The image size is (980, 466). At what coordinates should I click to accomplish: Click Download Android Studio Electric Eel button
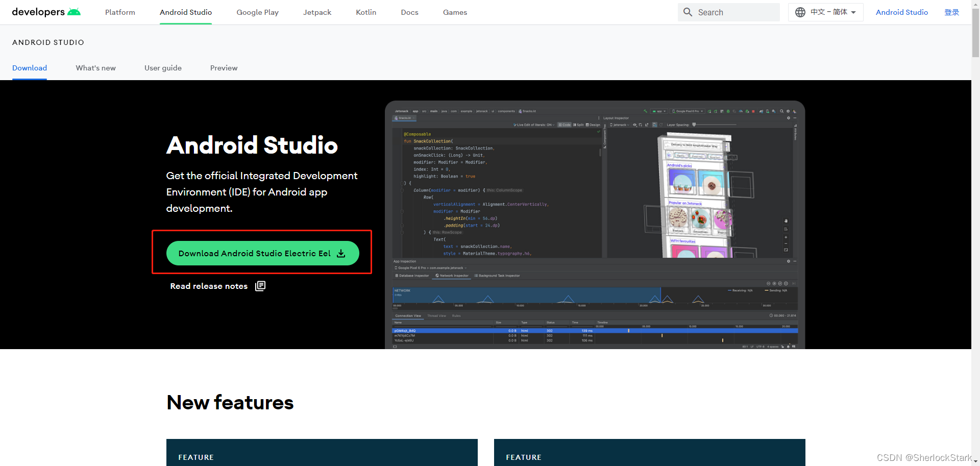click(x=262, y=253)
